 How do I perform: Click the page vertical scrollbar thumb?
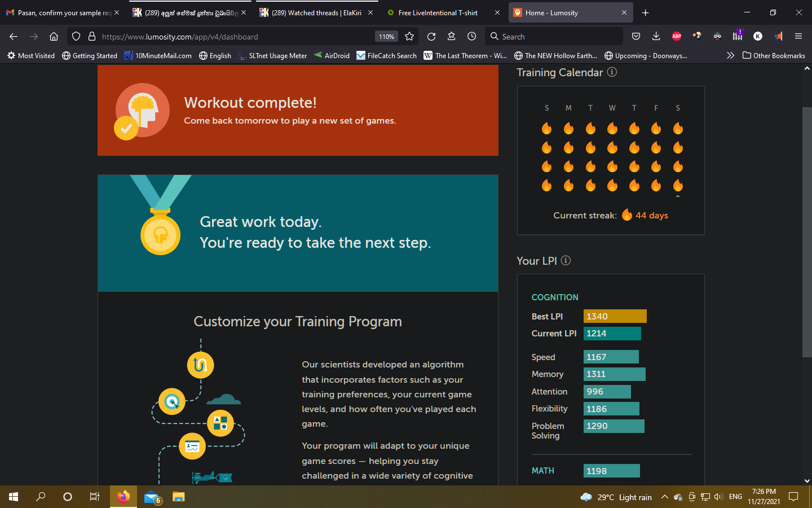point(807,231)
